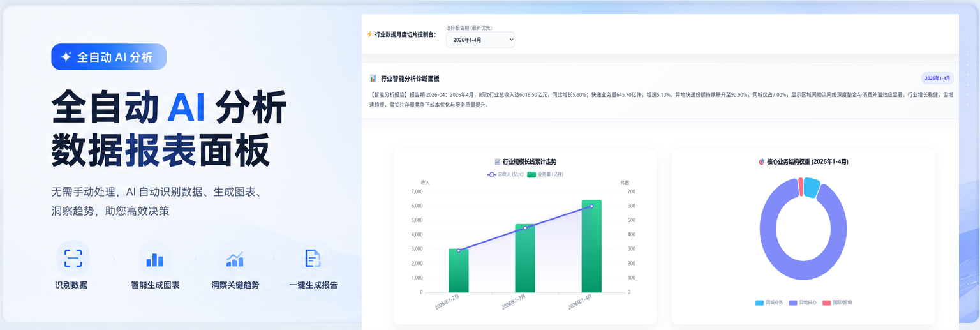Click the 智能生成图表 label
The width and height of the screenshot is (980, 330).
(x=155, y=285)
